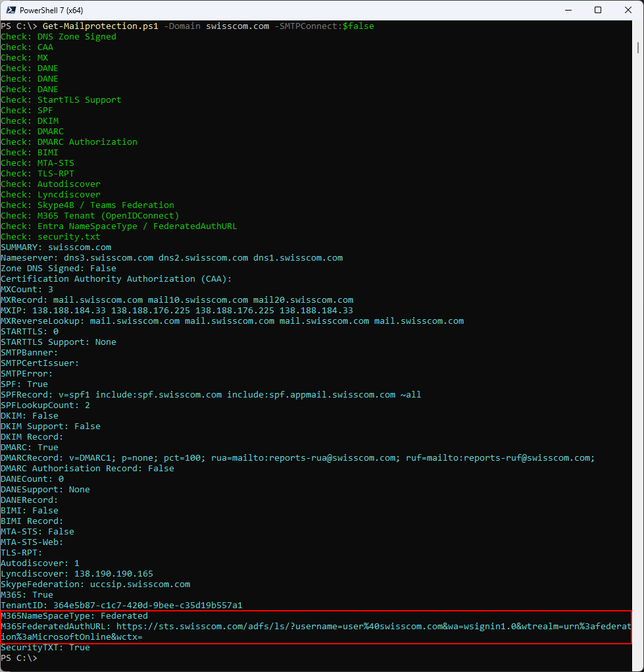
Task: Click 'SecurityTXT: True' line
Action: (45, 648)
